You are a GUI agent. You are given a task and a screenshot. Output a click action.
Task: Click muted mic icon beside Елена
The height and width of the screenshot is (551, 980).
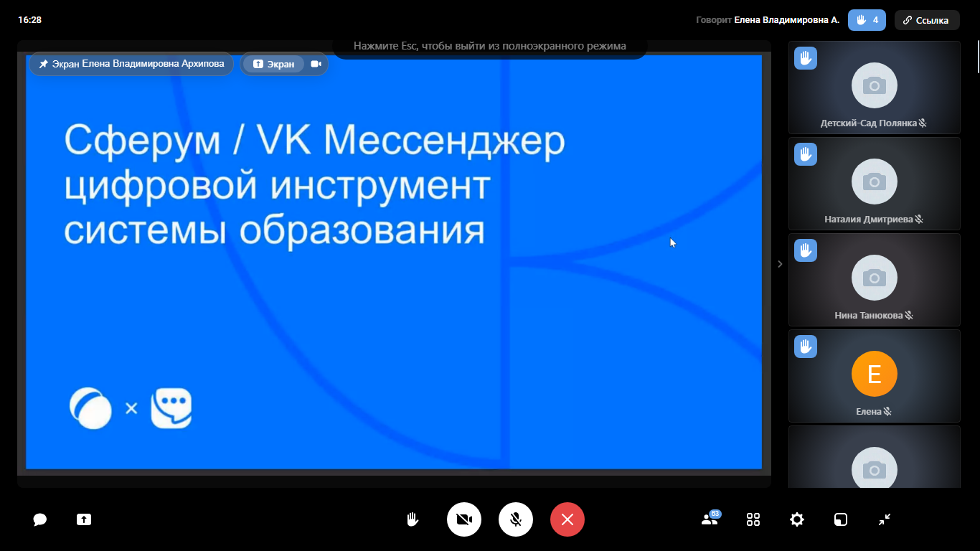[x=887, y=412]
